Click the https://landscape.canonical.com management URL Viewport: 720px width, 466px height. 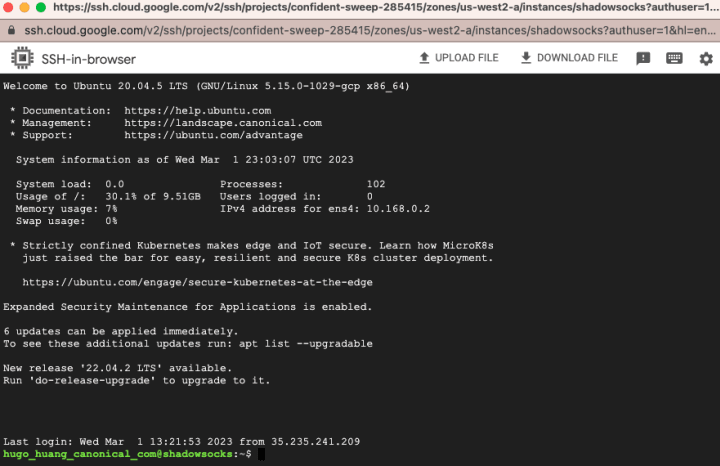coord(223,123)
